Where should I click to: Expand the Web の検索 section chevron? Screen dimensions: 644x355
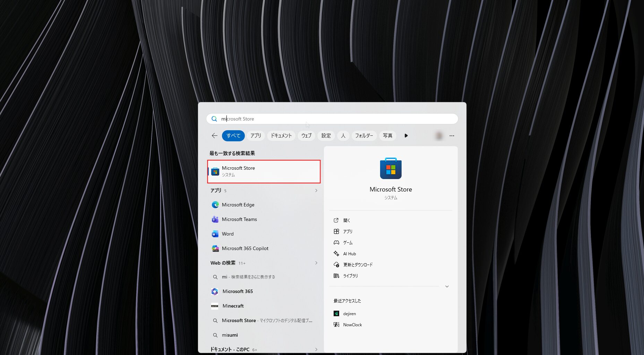click(x=316, y=263)
